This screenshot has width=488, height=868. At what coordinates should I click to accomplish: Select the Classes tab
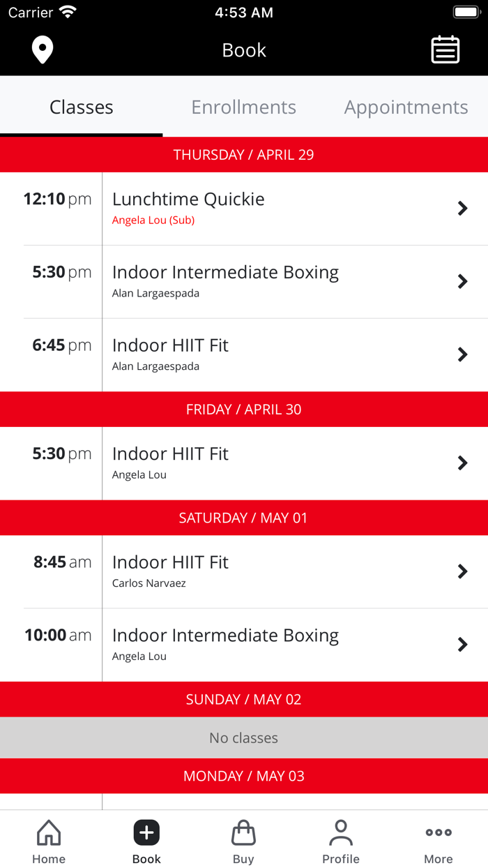coord(81,107)
